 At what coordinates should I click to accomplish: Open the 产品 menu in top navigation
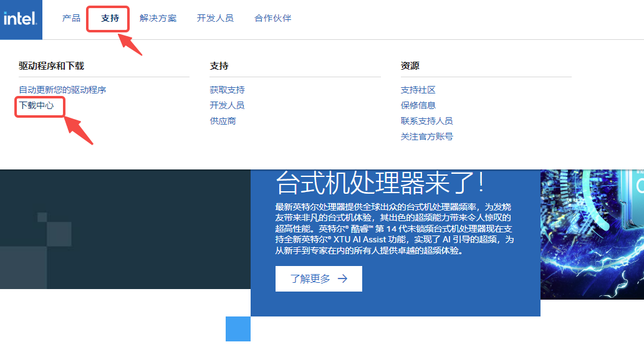pos(71,19)
